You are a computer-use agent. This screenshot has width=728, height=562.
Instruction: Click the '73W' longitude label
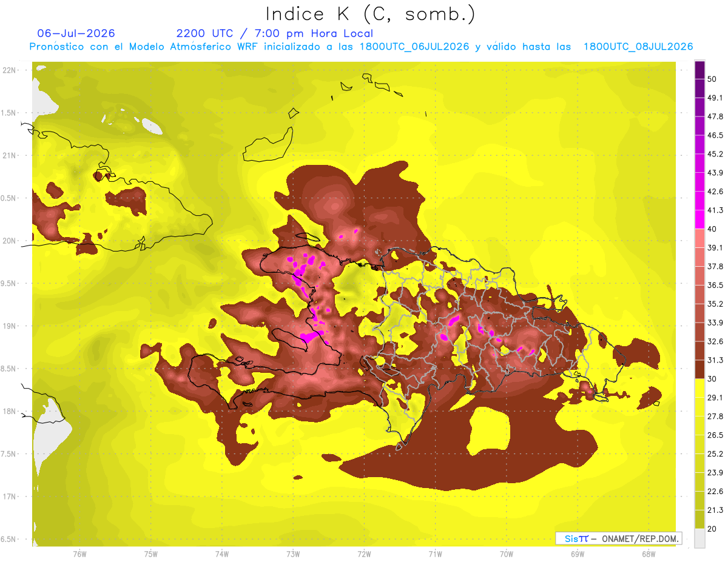click(x=293, y=554)
